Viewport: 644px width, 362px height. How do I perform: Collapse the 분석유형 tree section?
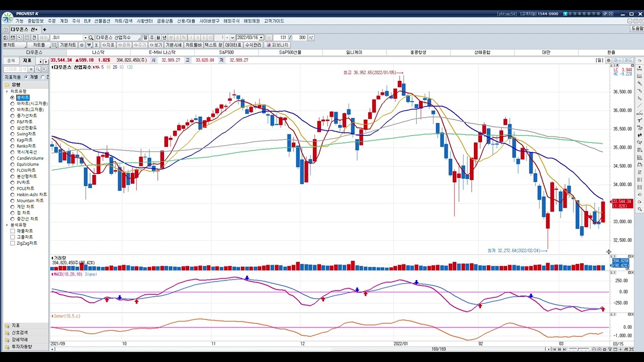click(7, 225)
